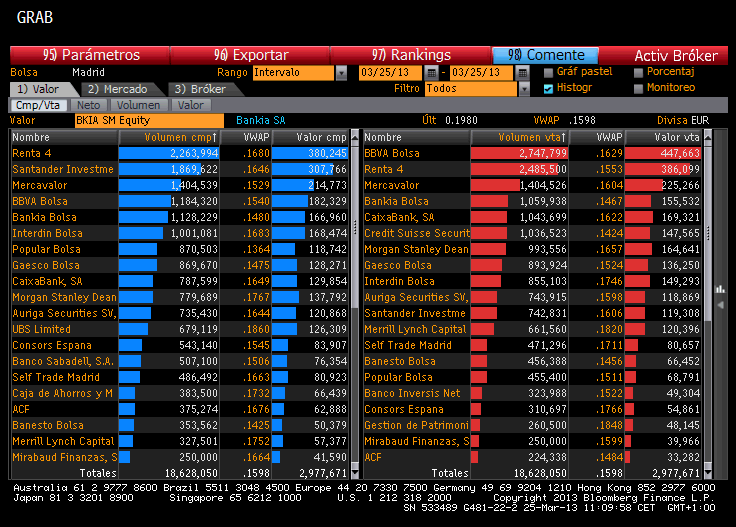Open the 97) Rankings menu
736x527 pixels.
[411, 55]
